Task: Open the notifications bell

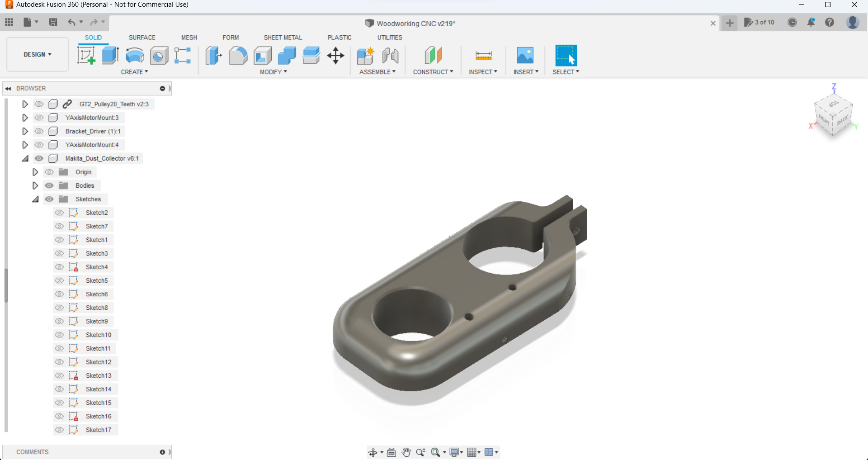Action: (811, 22)
